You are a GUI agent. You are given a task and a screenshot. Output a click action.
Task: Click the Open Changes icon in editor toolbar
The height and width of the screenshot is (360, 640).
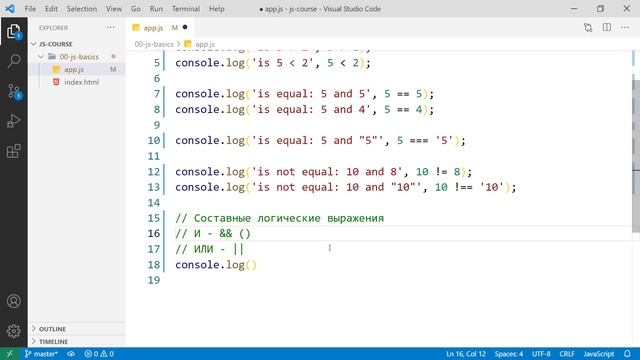tap(588, 27)
